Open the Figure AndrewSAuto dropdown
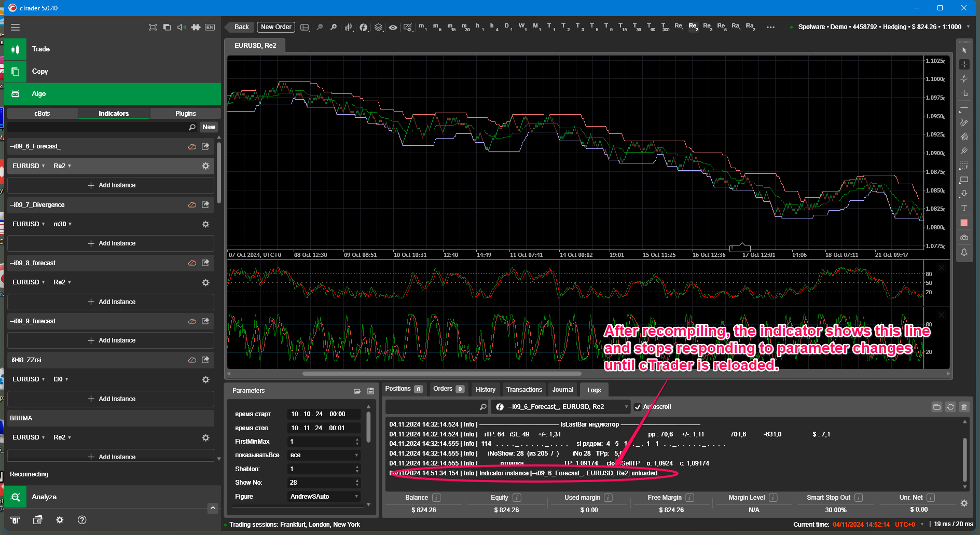 [324, 497]
